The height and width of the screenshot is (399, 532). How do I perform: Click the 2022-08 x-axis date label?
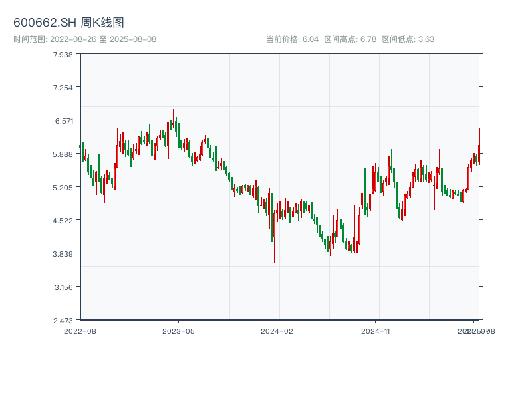[80, 331]
